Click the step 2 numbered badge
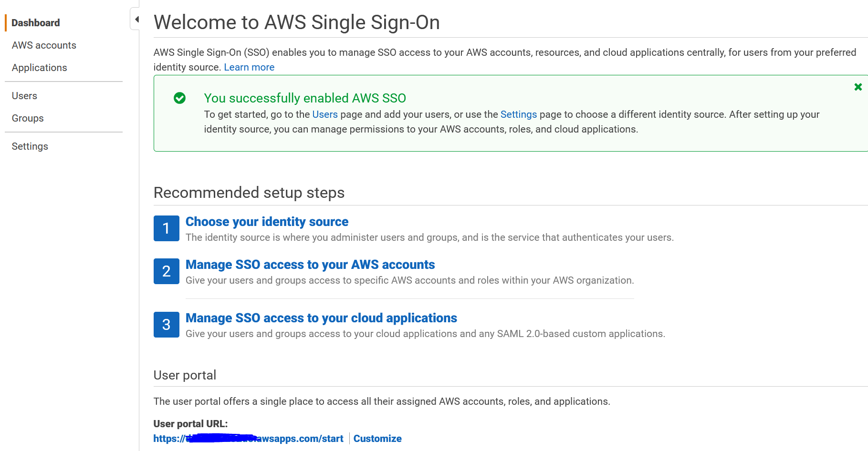Screen dimensions: 868x451 (x=166, y=271)
